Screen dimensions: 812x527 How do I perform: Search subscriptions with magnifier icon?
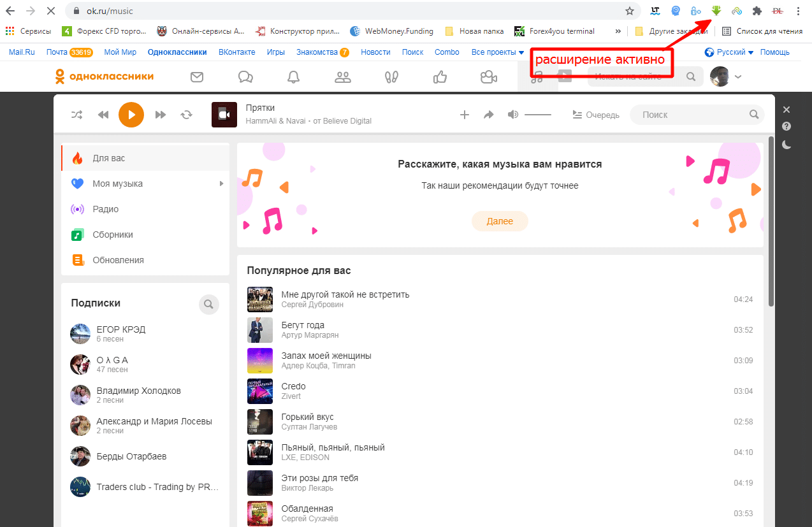pyautogui.click(x=208, y=304)
